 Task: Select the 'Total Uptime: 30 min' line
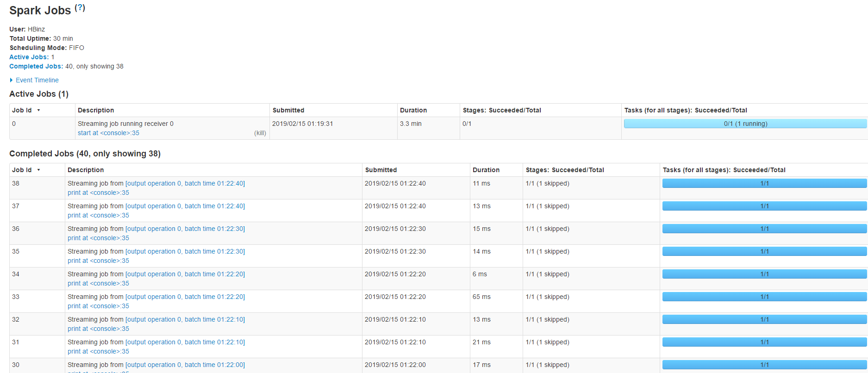point(41,38)
